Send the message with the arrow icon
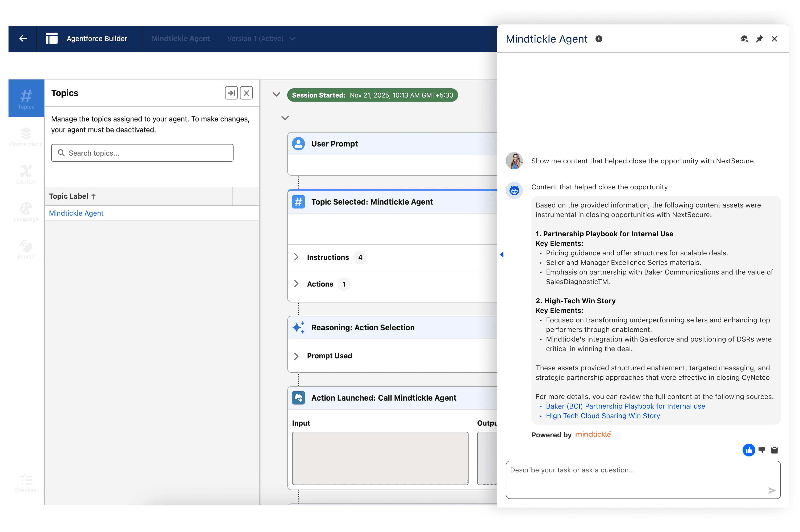Viewport: 800px width, 532px height. (x=772, y=490)
